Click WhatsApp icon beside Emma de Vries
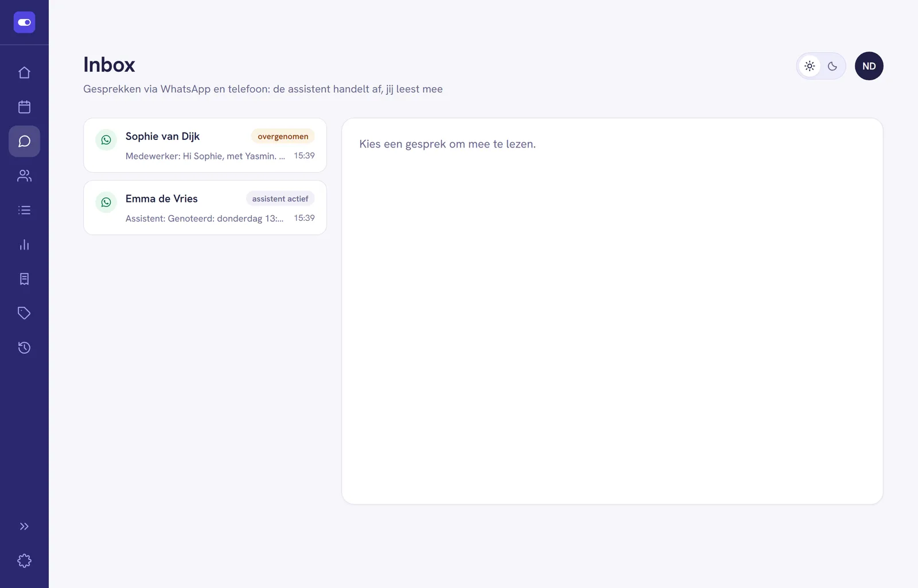The image size is (918, 588). (x=106, y=202)
